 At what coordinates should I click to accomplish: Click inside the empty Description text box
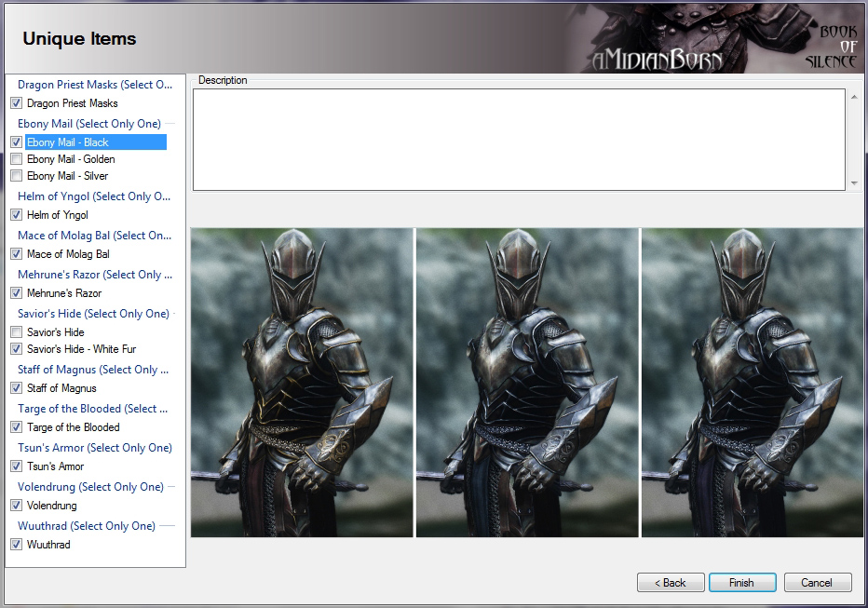coord(520,140)
